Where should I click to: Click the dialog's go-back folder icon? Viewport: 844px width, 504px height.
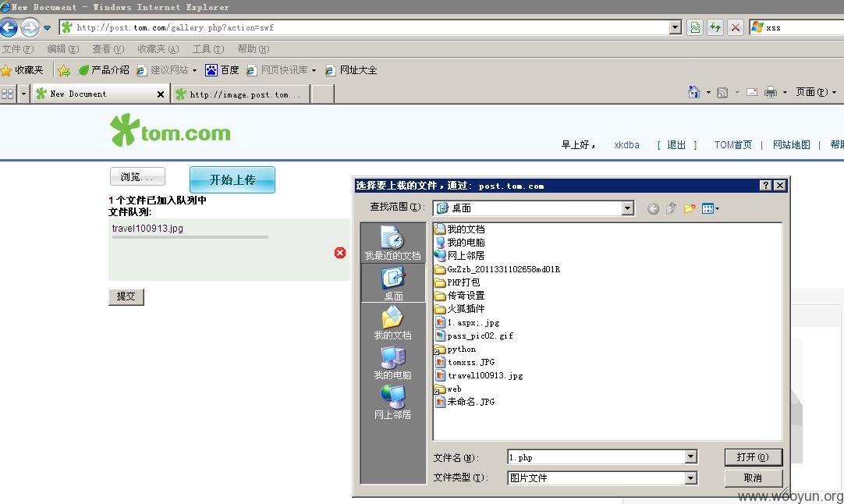(653, 208)
